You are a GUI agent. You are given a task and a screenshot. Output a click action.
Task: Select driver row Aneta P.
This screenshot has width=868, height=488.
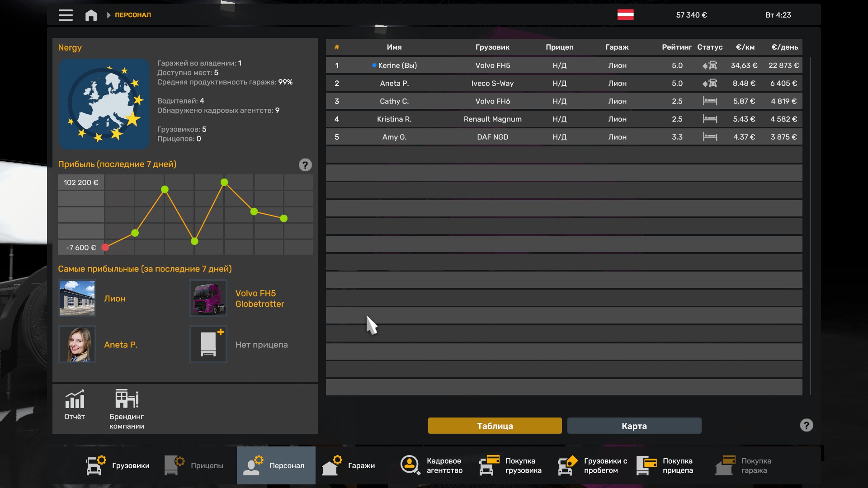(564, 83)
